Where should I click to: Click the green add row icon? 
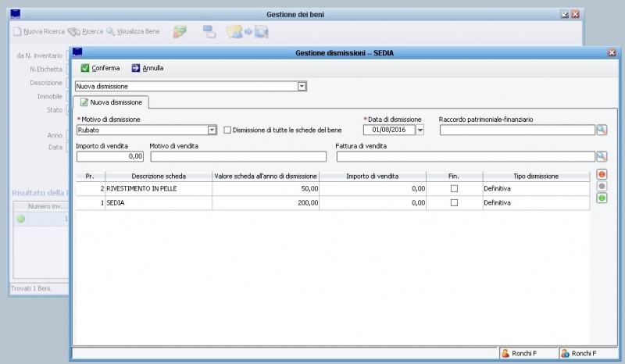tap(602, 198)
